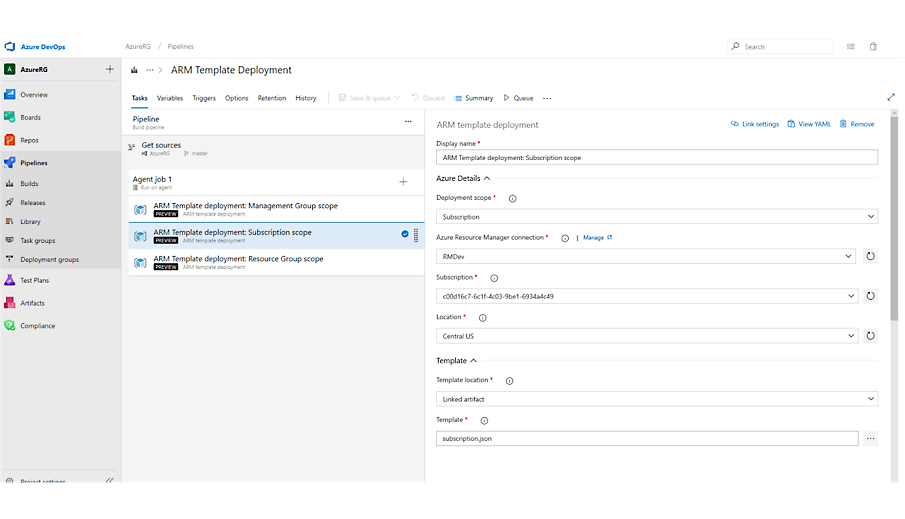Refresh the Azure Resource Manager connection list
Image resolution: width=905 pixels, height=519 pixels.
coord(870,256)
